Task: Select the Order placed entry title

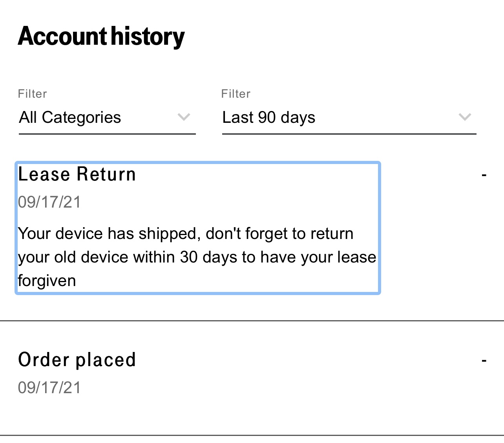Action: pos(77,360)
